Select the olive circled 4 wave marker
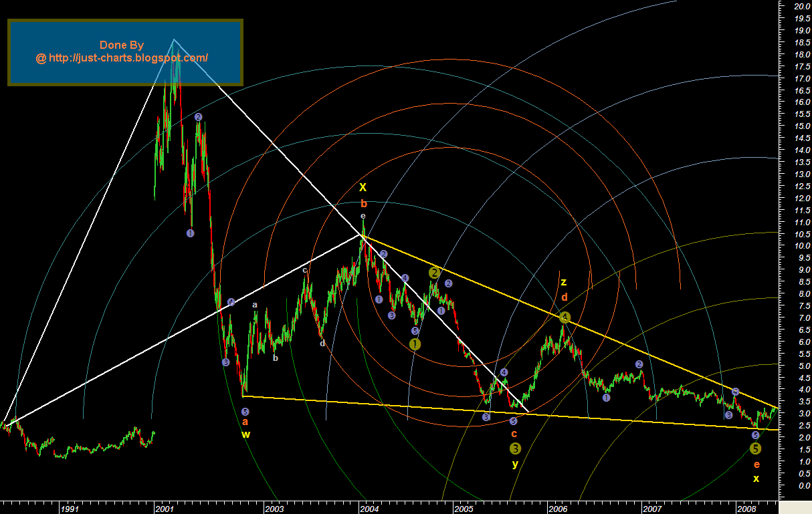812x514 pixels. coord(565,317)
